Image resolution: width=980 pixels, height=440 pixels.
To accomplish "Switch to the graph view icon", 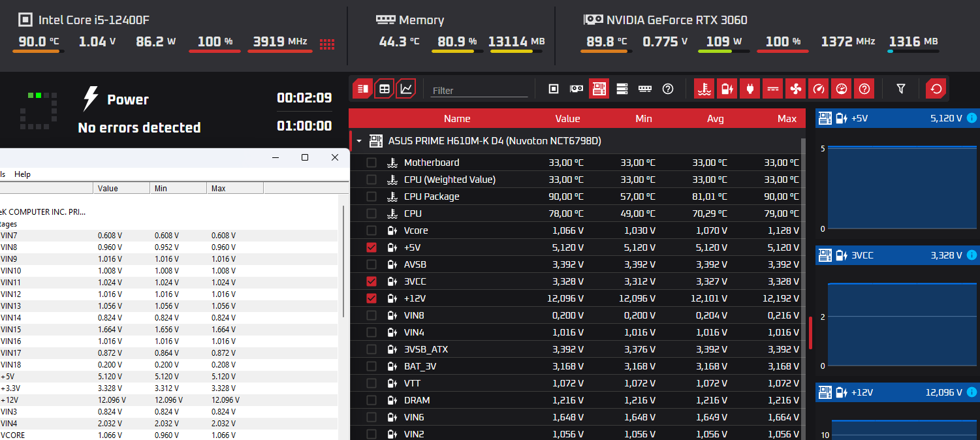I will (406, 88).
